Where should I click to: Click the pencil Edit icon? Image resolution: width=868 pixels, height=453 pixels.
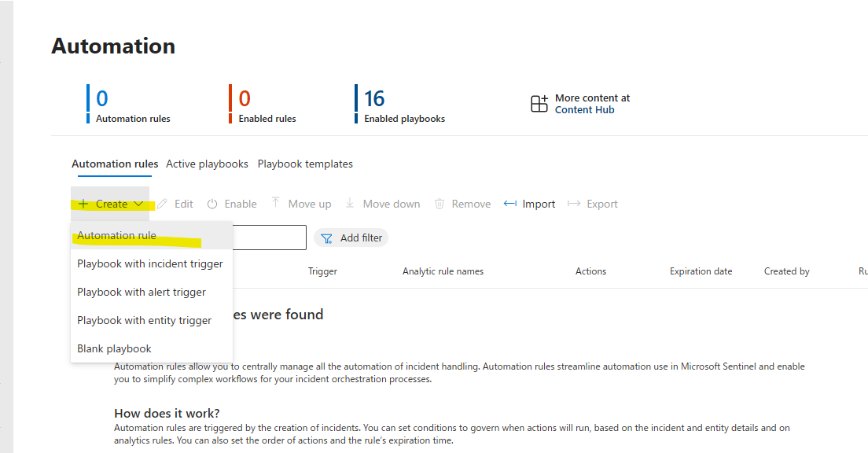click(x=163, y=204)
